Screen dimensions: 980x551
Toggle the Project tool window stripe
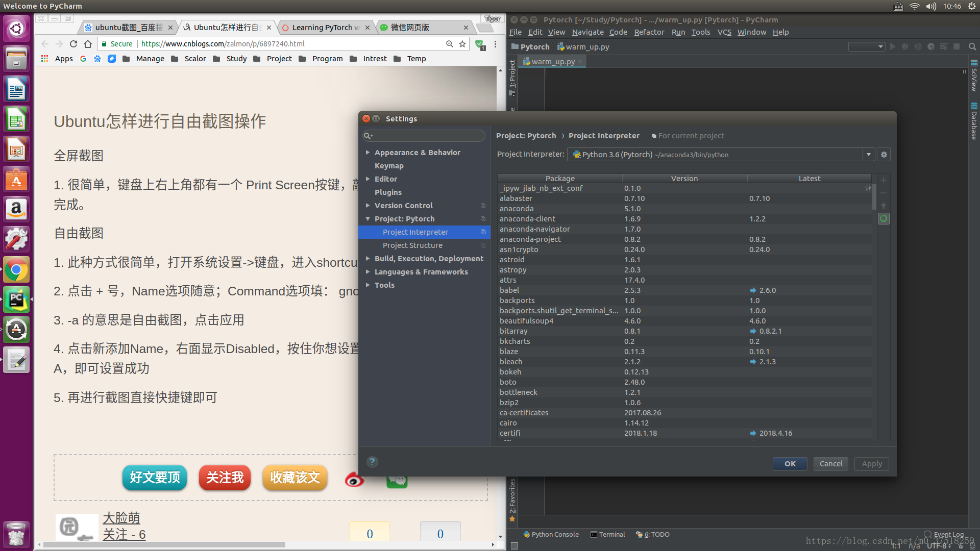click(512, 78)
